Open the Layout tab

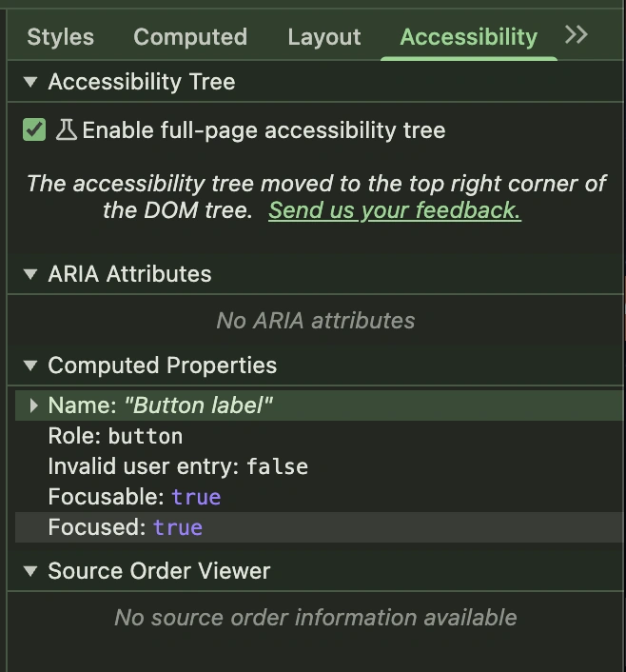point(323,37)
